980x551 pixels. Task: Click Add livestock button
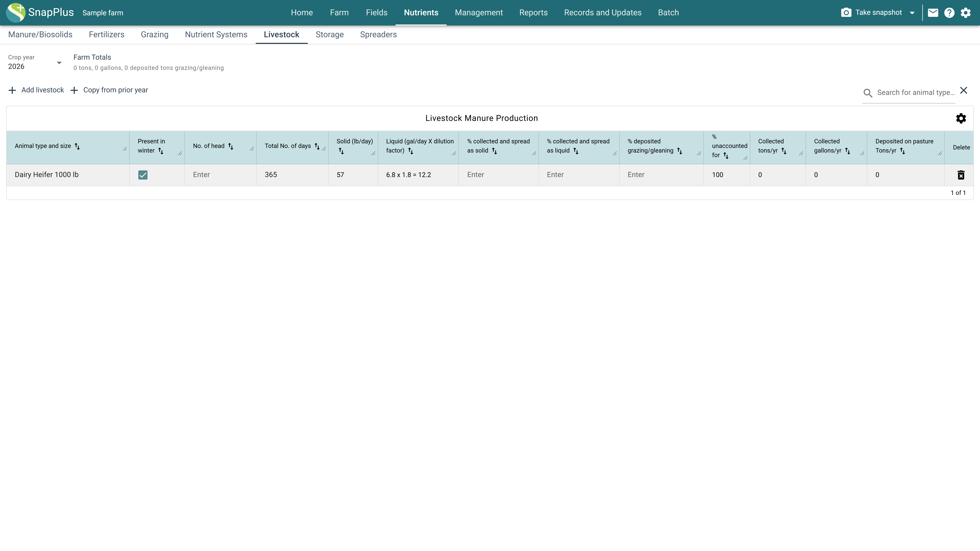(x=36, y=90)
